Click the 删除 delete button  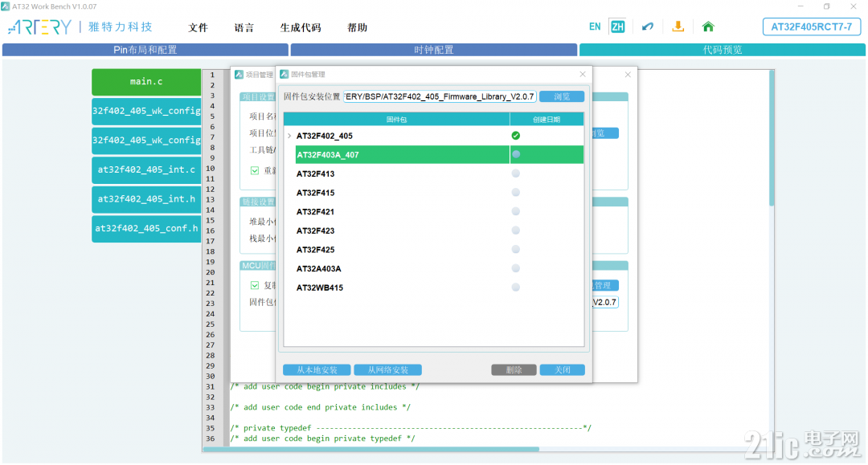pyautogui.click(x=514, y=370)
